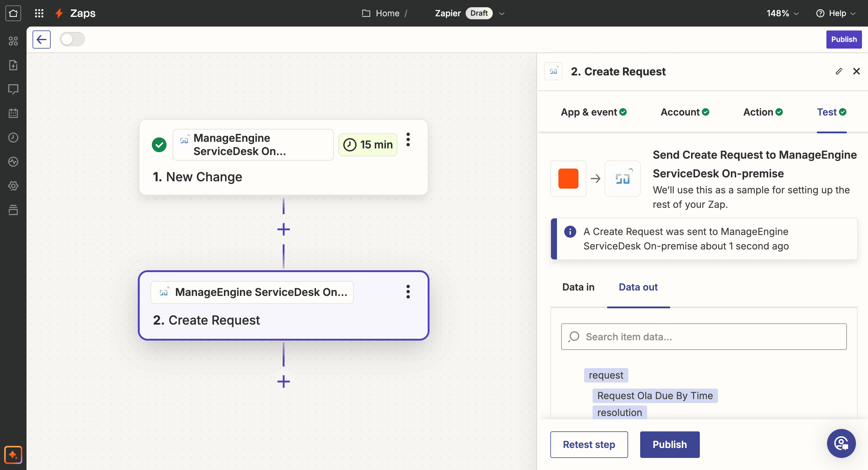Select the request data item
This screenshot has height=470, width=868.
[x=605, y=375]
